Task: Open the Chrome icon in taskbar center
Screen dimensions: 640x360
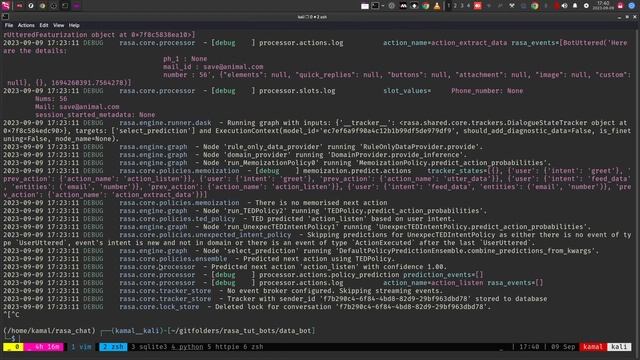Action: click(426, 6)
